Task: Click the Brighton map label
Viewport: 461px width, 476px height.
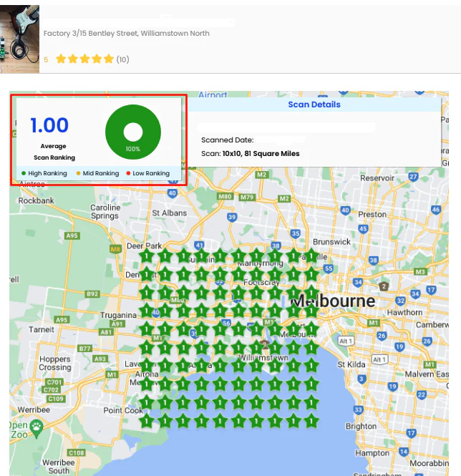Action: (361, 426)
